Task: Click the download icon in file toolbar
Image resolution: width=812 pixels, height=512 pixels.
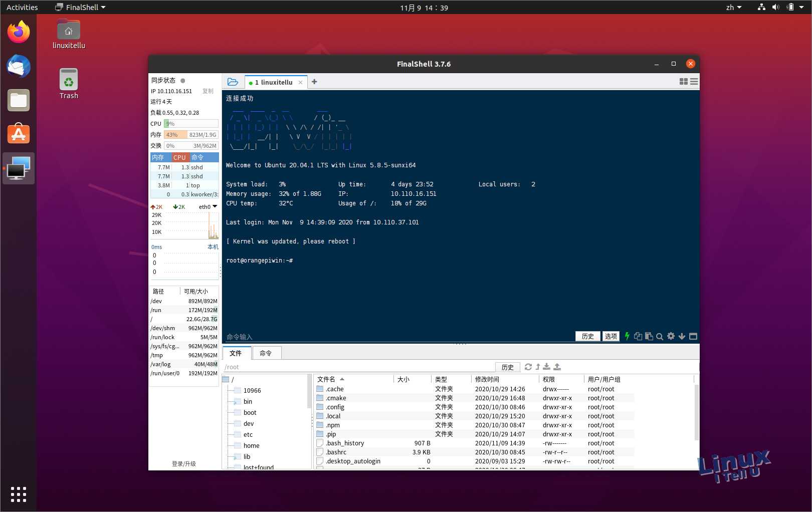Action: click(546, 367)
